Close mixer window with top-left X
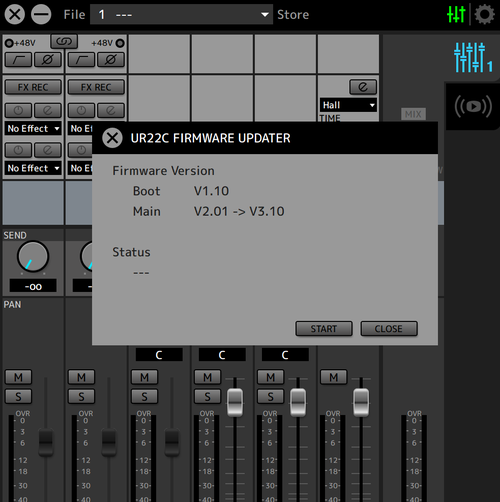Viewport: 500px width, 502px height. pos(14,15)
